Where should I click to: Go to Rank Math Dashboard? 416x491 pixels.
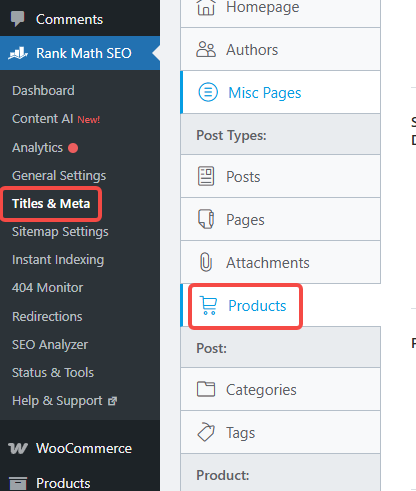click(x=43, y=90)
